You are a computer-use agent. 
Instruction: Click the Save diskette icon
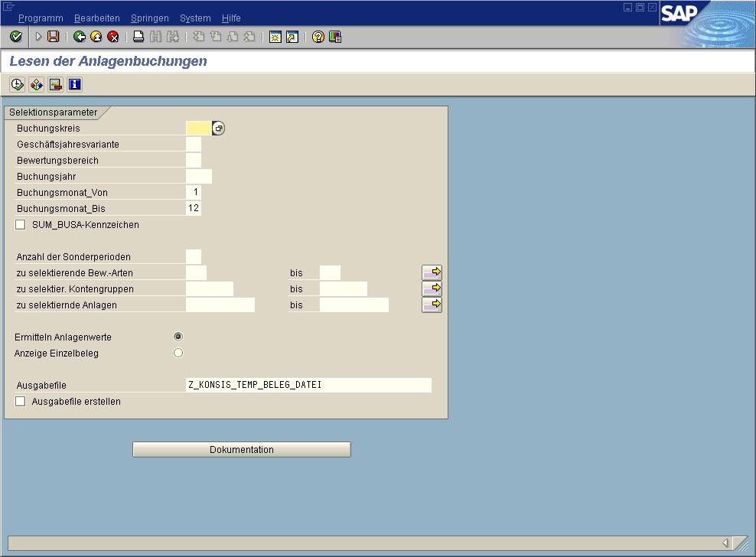(x=53, y=37)
